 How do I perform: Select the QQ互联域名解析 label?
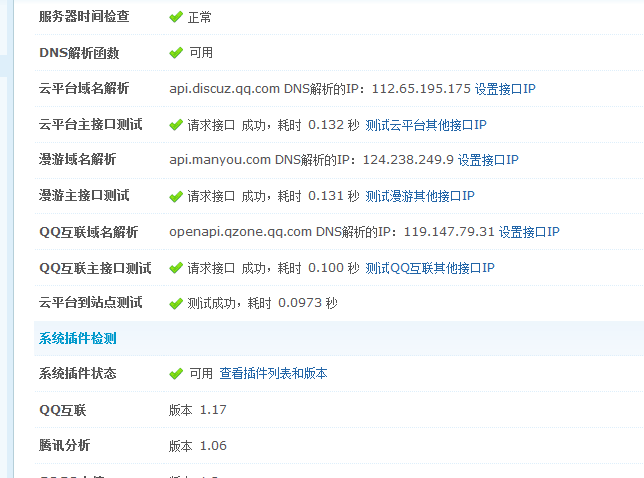(x=89, y=232)
